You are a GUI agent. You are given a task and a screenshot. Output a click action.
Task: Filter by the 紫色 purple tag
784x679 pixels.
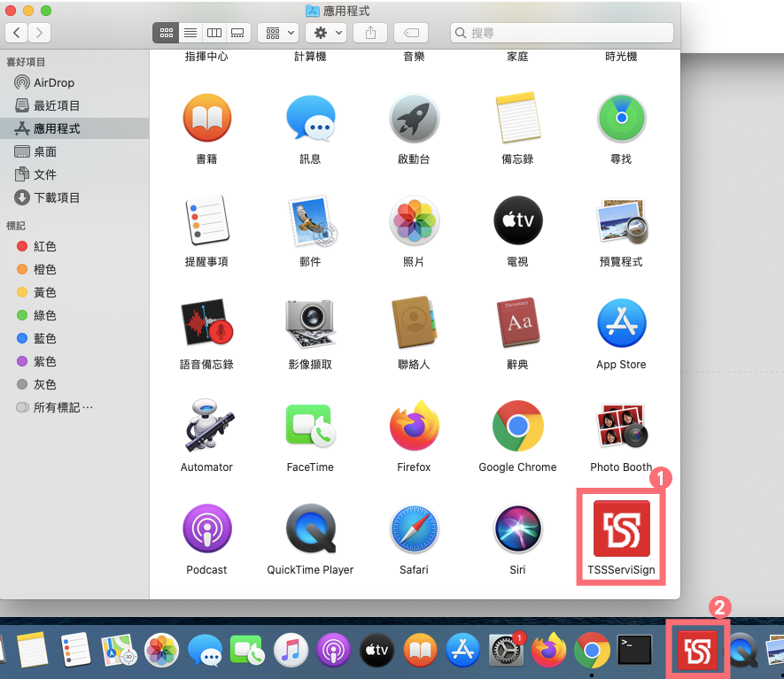74,361
